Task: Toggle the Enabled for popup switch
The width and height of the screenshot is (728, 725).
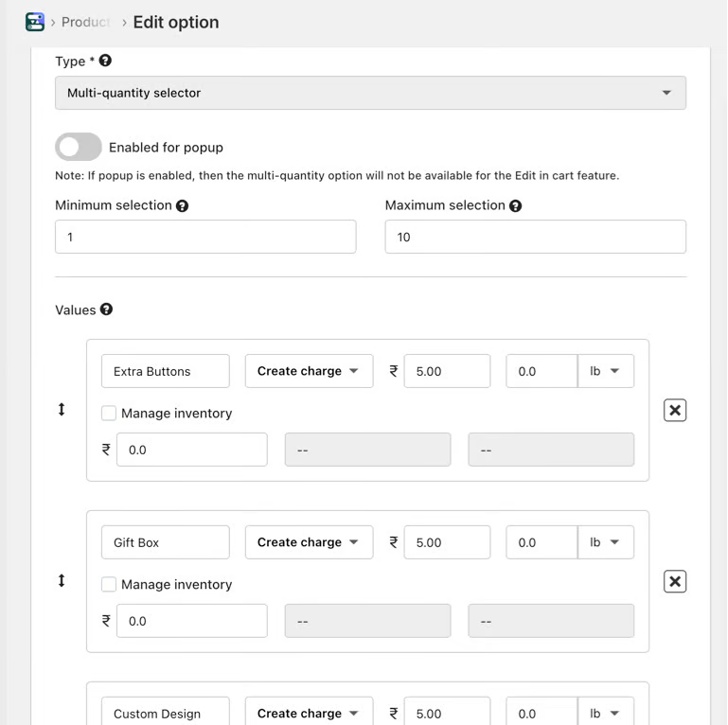Action: click(x=79, y=147)
